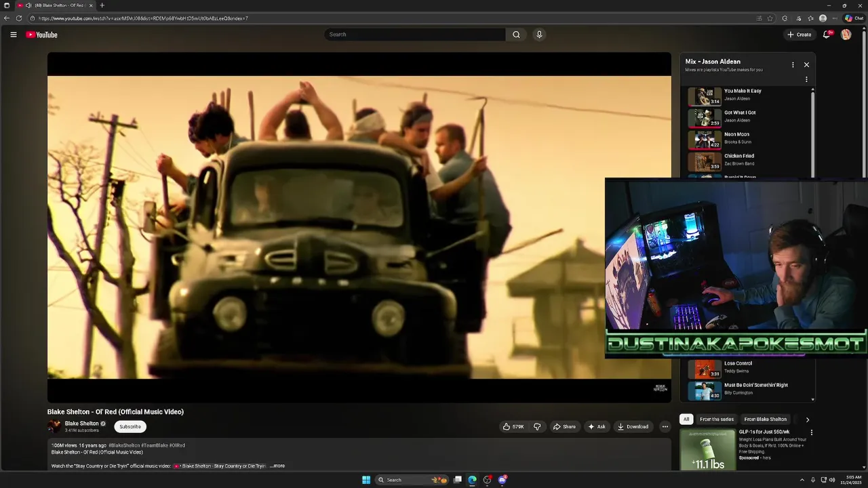
Task: Open OBS from taskbar
Action: point(488,480)
